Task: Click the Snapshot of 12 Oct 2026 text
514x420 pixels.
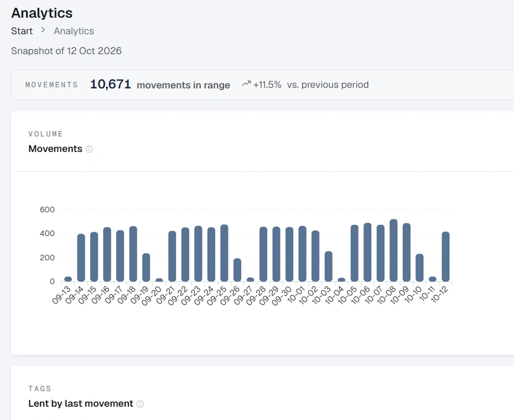Action: pyautogui.click(x=66, y=51)
